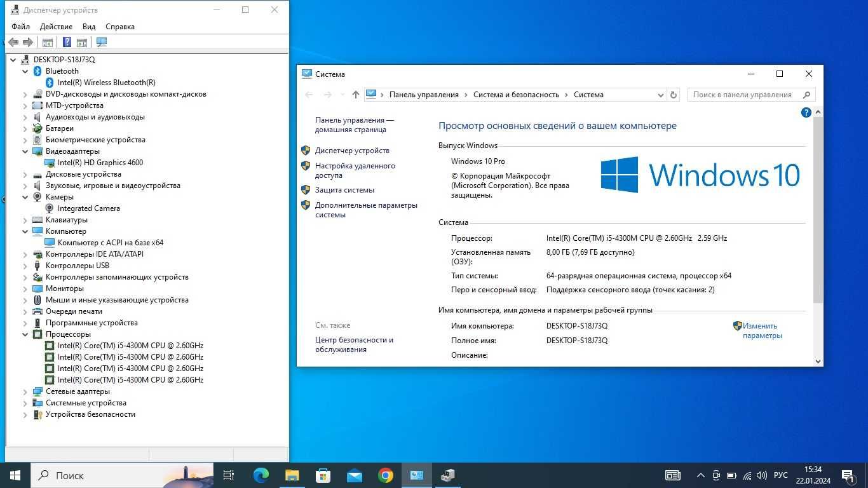Click the scan-for-hardware monitor icon in toolbar

(102, 43)
